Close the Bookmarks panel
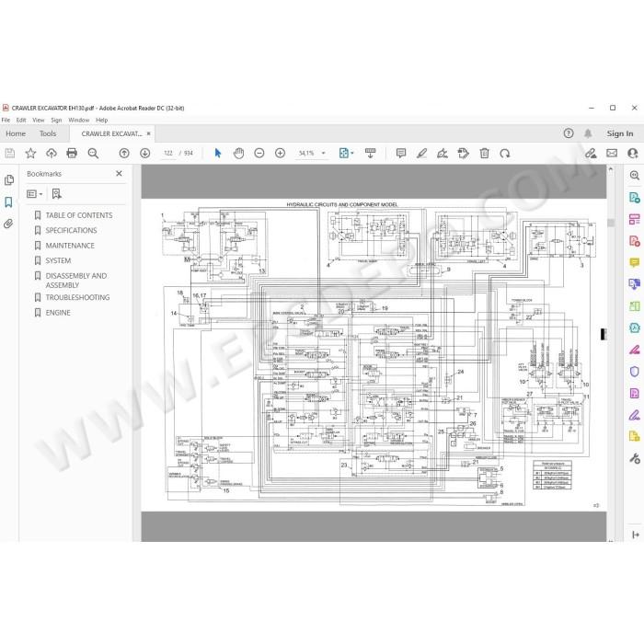This screenshot has height=644, width=644. [119, 173]
